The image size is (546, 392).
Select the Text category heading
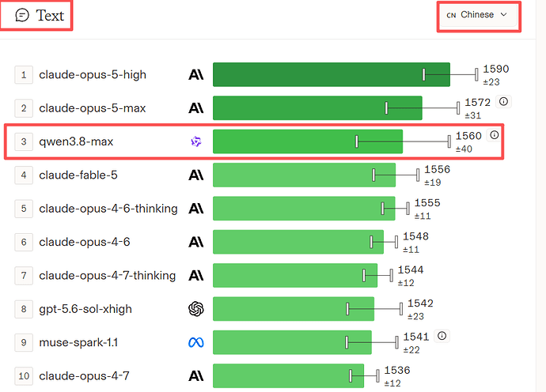pos(50,16)
